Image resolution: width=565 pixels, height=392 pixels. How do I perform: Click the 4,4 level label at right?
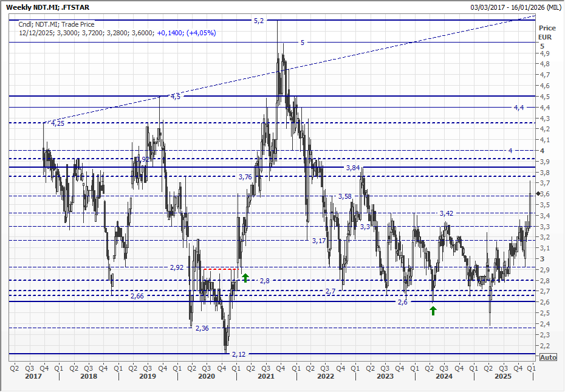518,108
